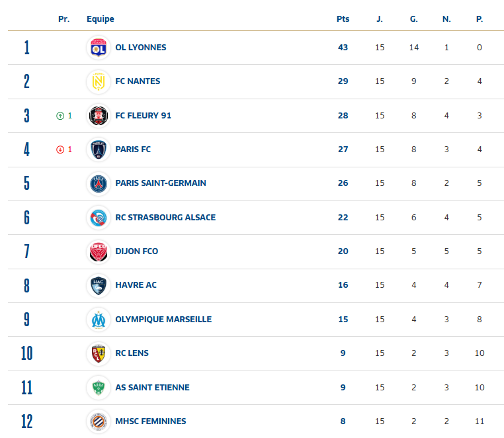Image resolution: width=504 pixels, height=438 pixels.
Task: Open the MHSC Feminines logo
Action: (x=99, y=421)
